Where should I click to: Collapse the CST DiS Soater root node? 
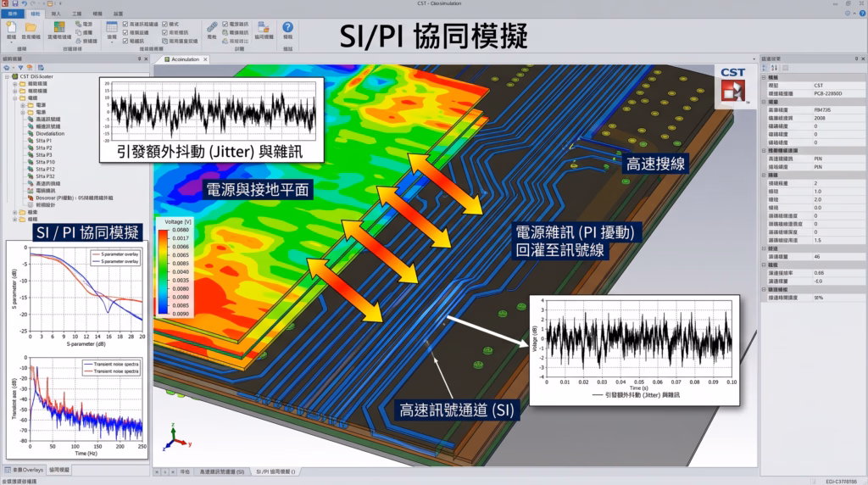(7, 76)
